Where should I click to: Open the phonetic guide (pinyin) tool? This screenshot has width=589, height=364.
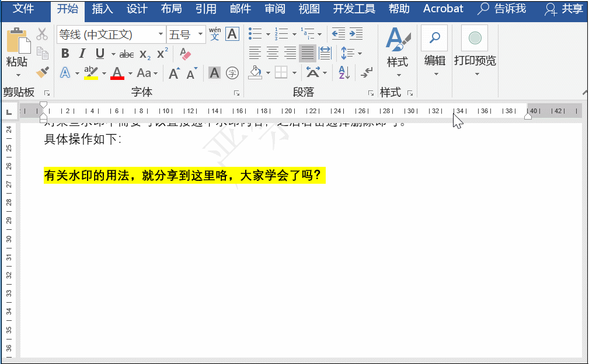(214, 34)
